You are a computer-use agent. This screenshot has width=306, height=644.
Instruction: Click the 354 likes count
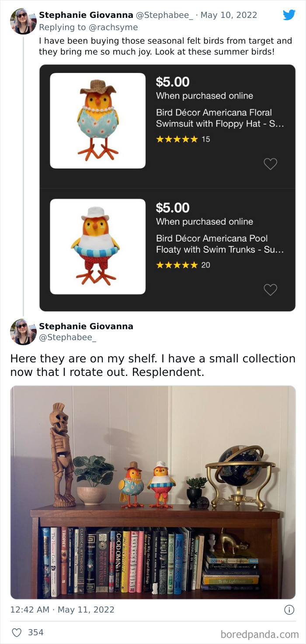click(35, 632)
